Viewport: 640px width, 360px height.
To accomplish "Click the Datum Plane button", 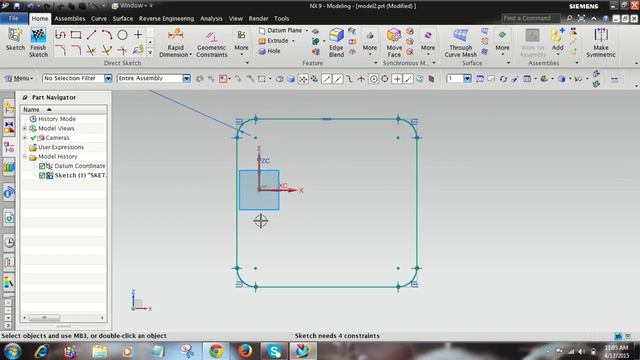I will point(280,31).
